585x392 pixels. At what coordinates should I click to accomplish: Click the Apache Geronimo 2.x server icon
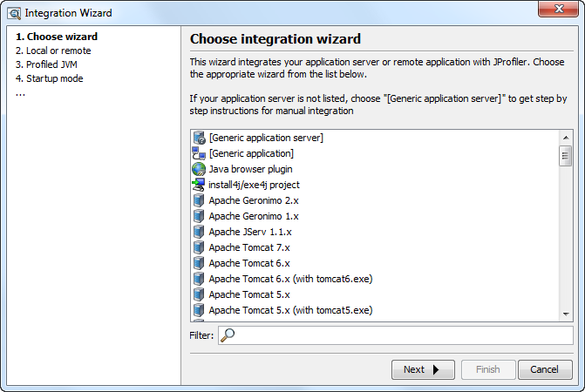[199, 200]
